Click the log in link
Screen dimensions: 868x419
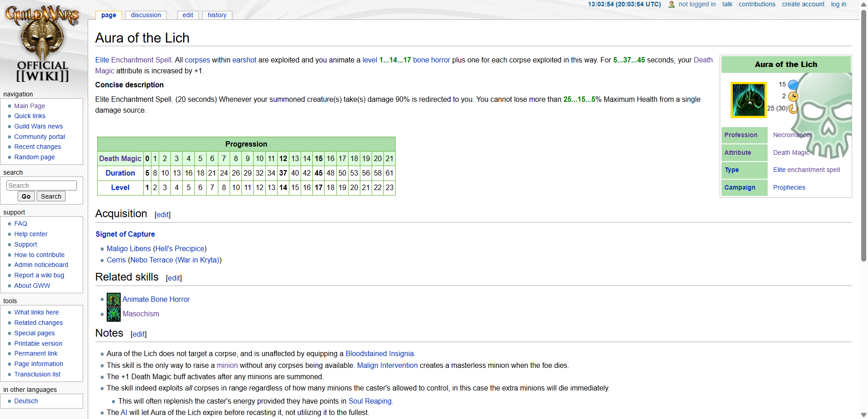tap(839, 4)
